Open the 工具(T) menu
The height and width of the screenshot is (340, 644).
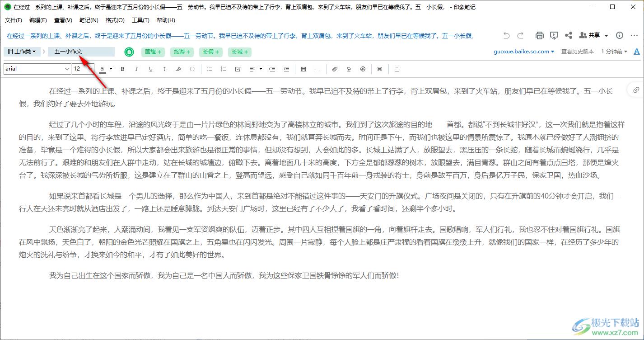[140, 20]
